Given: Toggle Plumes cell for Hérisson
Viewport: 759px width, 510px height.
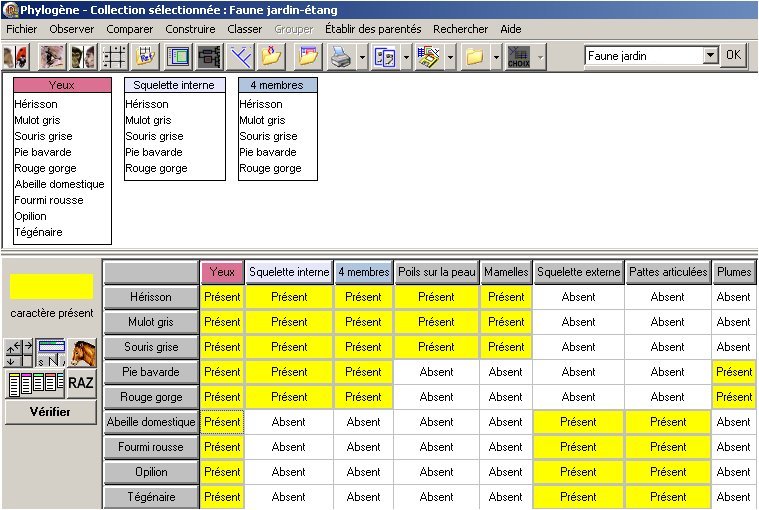Looking at the screenshot, I should click(x=733, y=297).
